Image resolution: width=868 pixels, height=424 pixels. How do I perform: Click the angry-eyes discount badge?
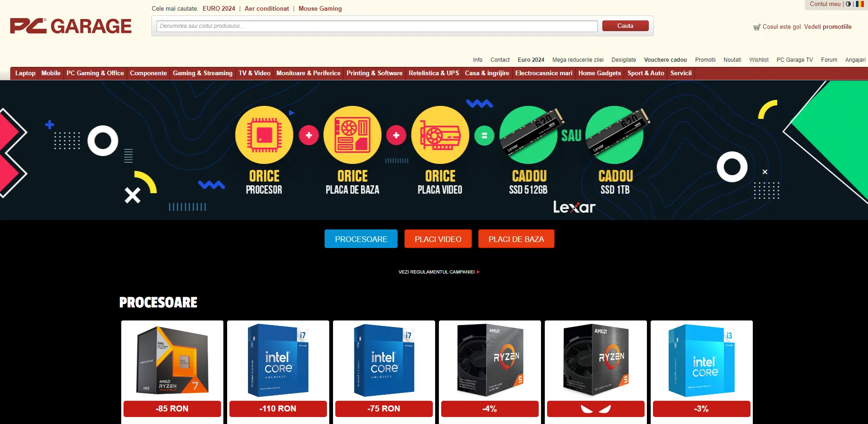tap(596, 409)
